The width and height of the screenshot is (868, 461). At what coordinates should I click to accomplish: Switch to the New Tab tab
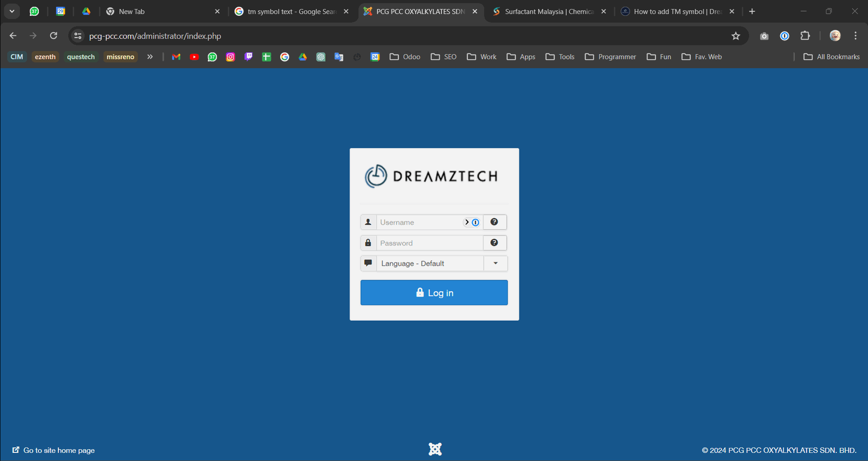click(158, 11)
